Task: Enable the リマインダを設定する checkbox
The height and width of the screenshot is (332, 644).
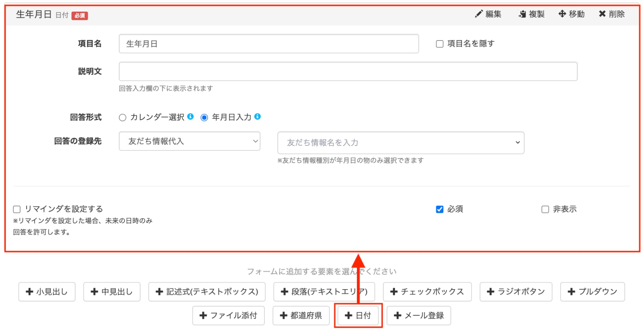Action: coord(16,209)
